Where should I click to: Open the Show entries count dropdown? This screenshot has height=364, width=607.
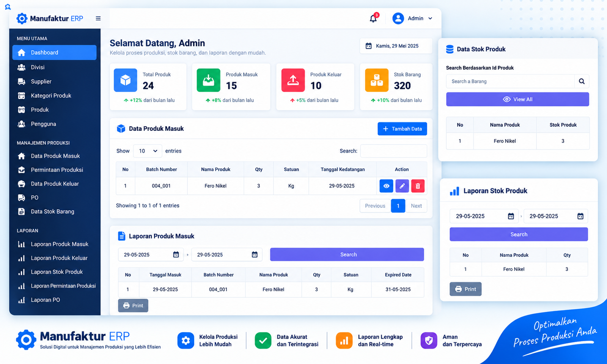pos(148,151)
